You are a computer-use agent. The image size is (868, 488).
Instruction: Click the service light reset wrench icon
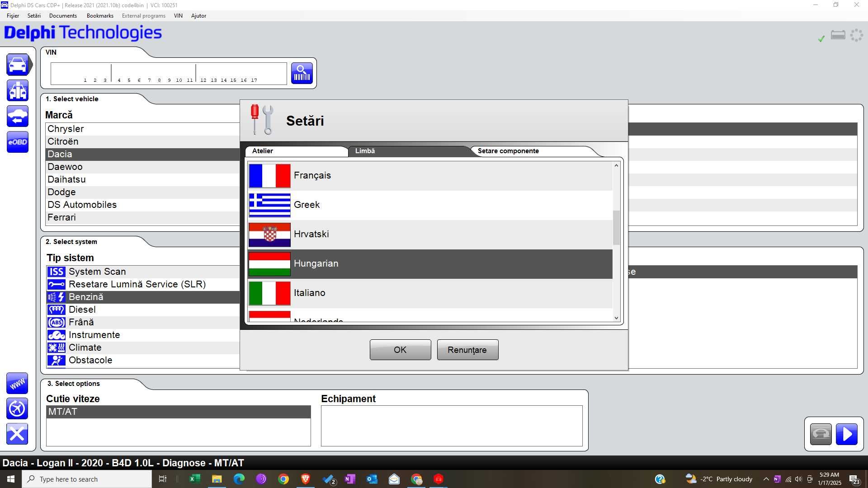coord(57,284)
